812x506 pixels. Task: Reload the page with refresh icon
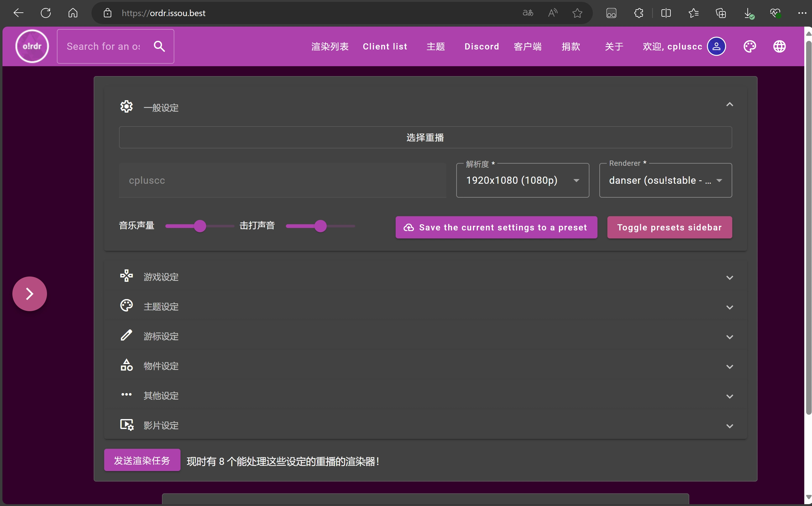point(46,13)
